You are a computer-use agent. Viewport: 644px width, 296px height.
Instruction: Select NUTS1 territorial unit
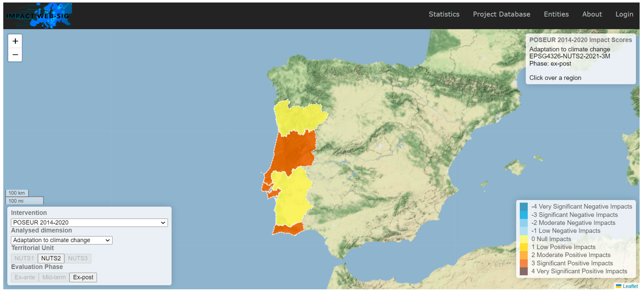pyautogui.click(x=24, y=258)
